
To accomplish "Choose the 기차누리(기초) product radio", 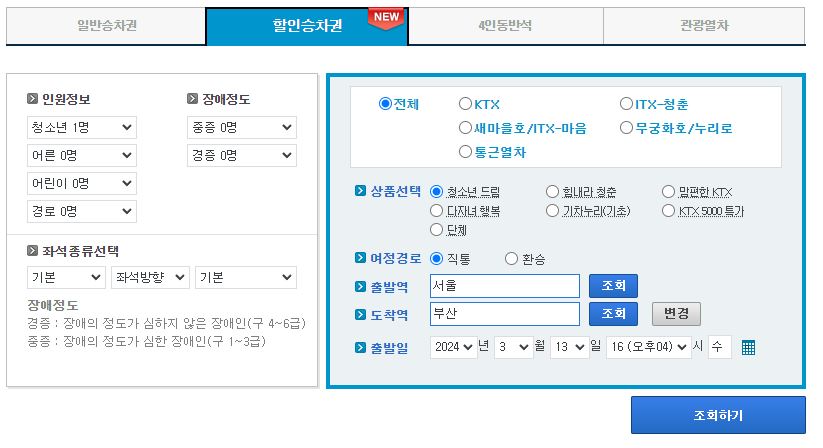I will [x=552, y=210].
